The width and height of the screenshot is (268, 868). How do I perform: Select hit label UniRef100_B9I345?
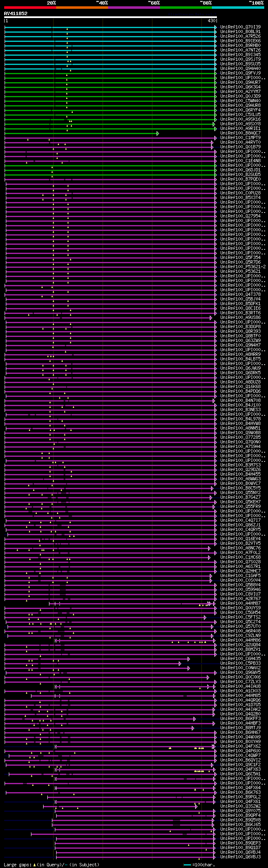(x=240, y=54)
